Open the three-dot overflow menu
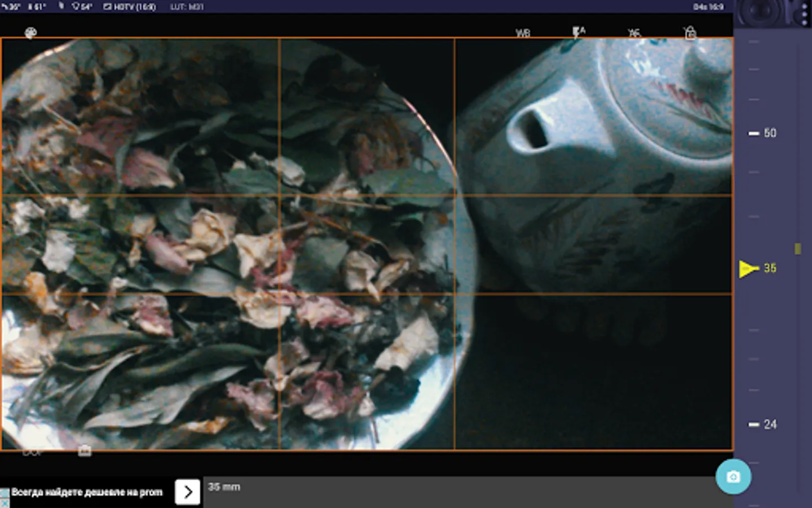The image size is (812, 508). [x=804, y=13]
